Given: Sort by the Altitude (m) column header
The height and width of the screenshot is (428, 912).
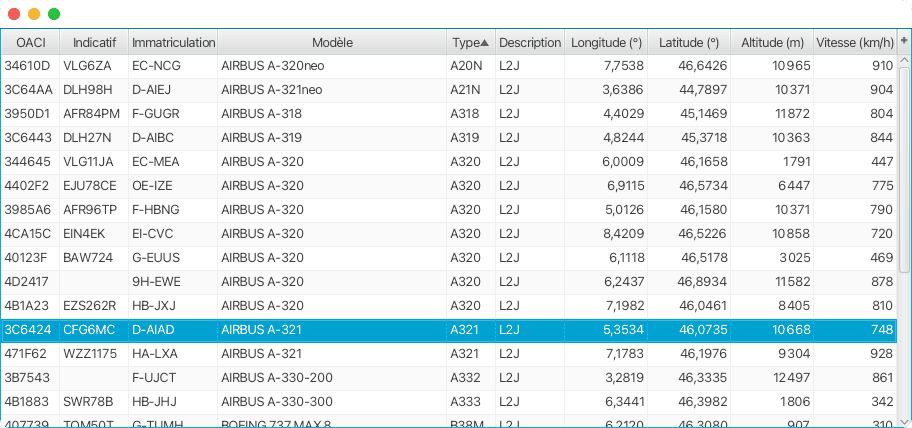Looking at the screenshot, I should pos(773,43).
